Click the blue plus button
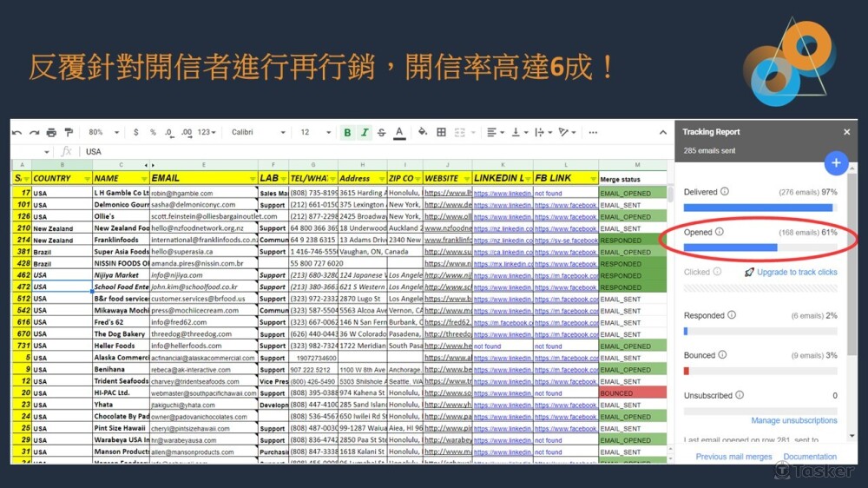 (x=836, y=163)
